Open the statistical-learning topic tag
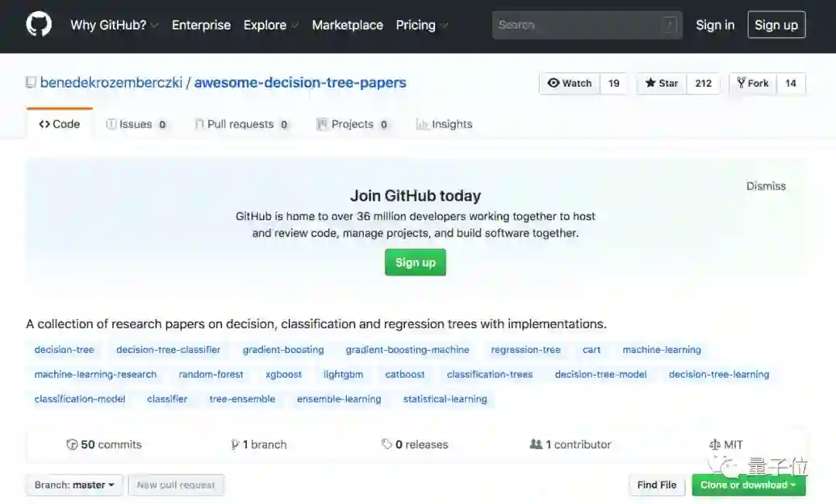Screen dimensions: 836x504 pos(444,399)
